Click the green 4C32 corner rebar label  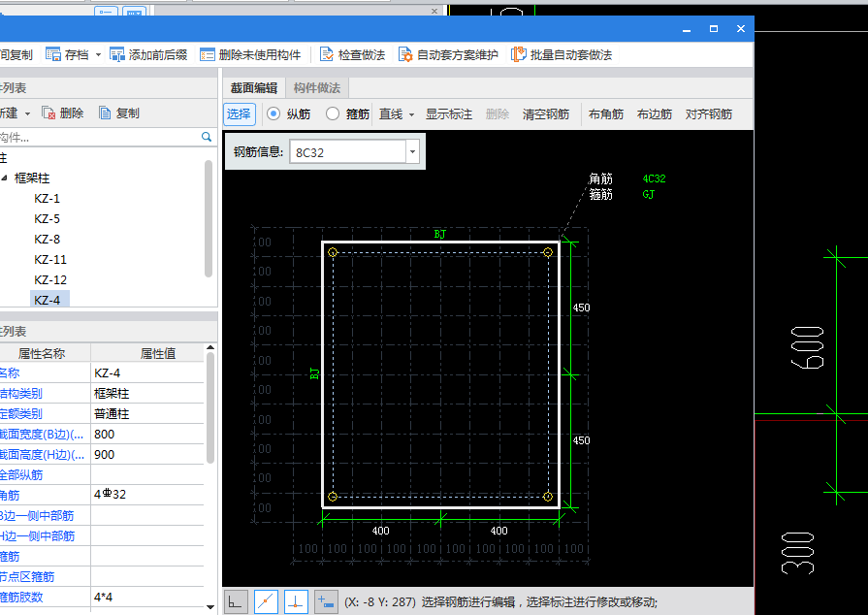click(x=654, y=178)
